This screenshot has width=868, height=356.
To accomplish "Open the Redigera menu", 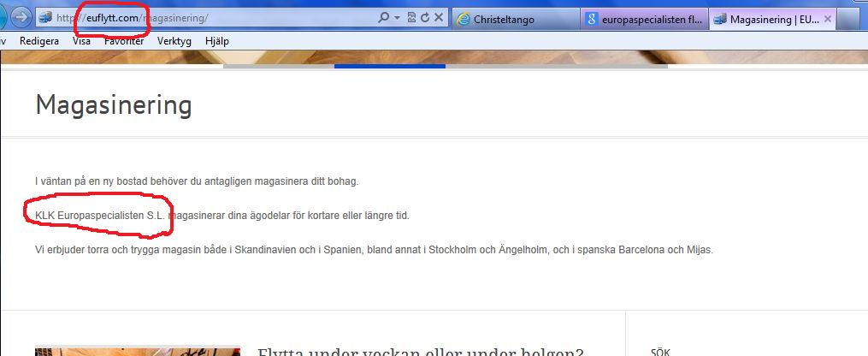I will (39, 41).
